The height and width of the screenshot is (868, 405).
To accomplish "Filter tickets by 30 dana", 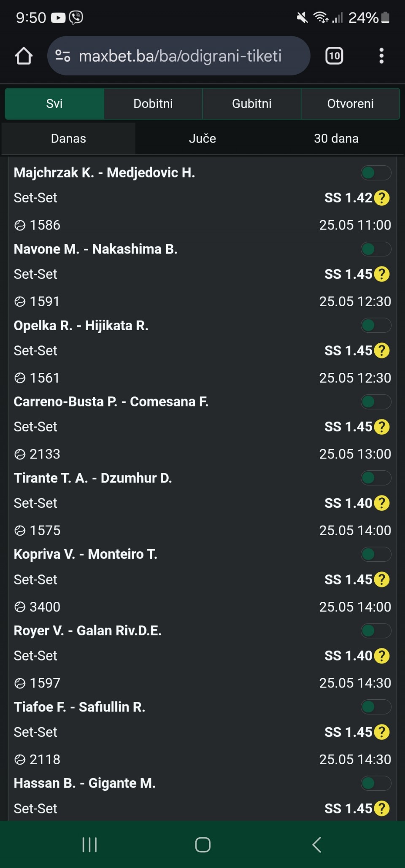I will click(x=336, y=138).
